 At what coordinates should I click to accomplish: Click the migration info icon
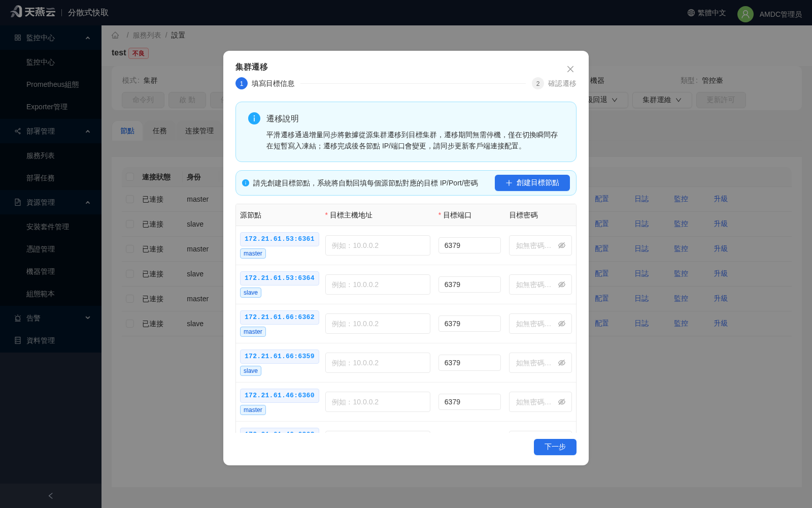click(254, 118)
